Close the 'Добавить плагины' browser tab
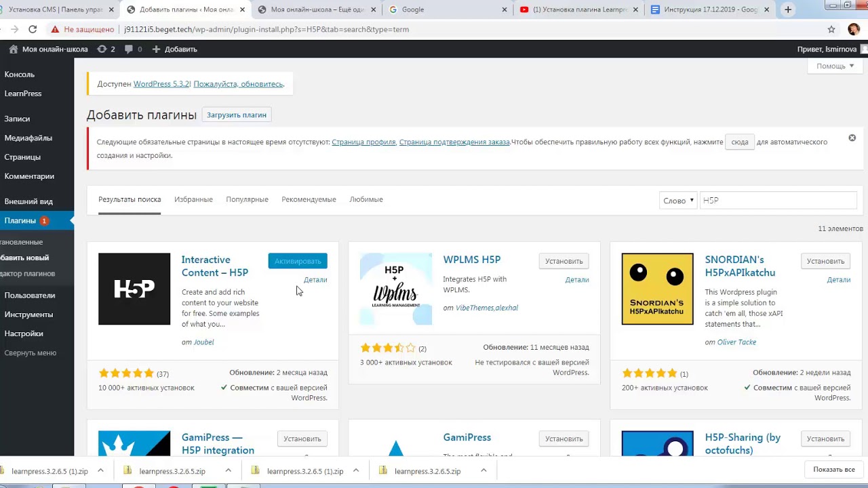Viewport: 868px width, 488px height. [x=242, y=9]
